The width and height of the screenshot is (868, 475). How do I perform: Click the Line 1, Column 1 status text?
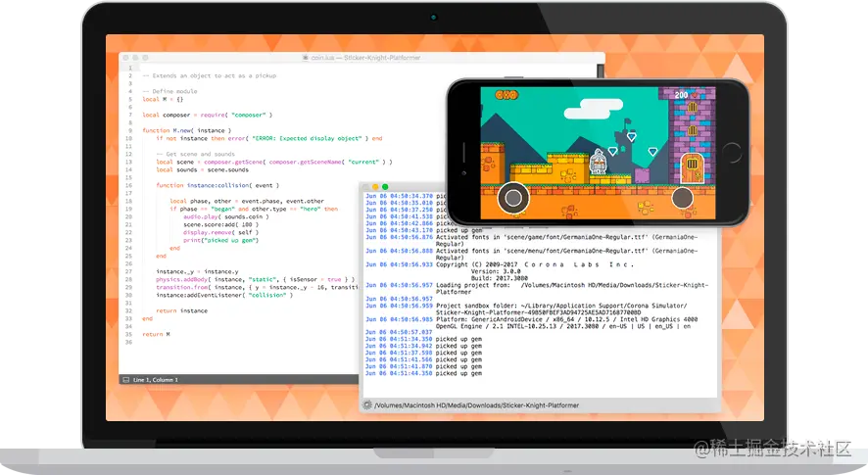point(156,380)
